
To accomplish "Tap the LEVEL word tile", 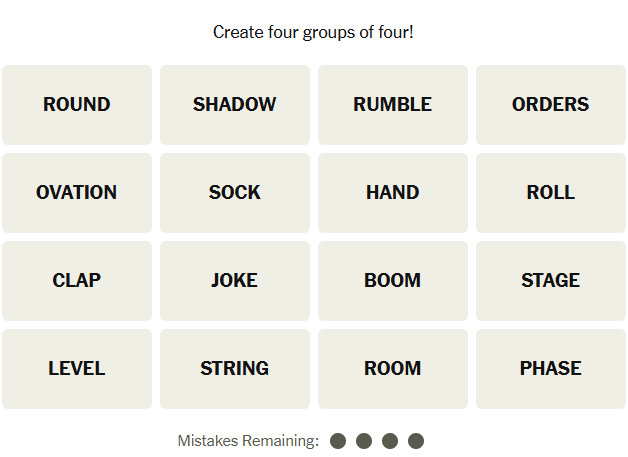I will point(77,369).
